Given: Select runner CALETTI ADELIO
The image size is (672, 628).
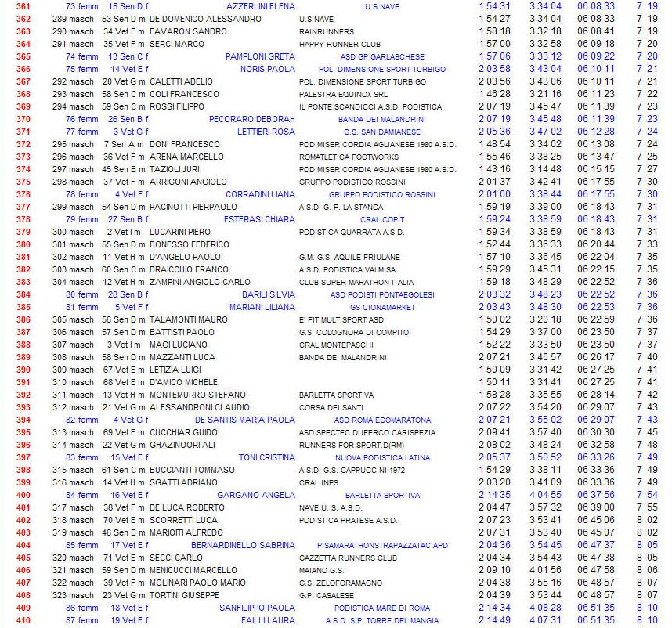Looking at the screenshot, I should [x=181, y=81].
